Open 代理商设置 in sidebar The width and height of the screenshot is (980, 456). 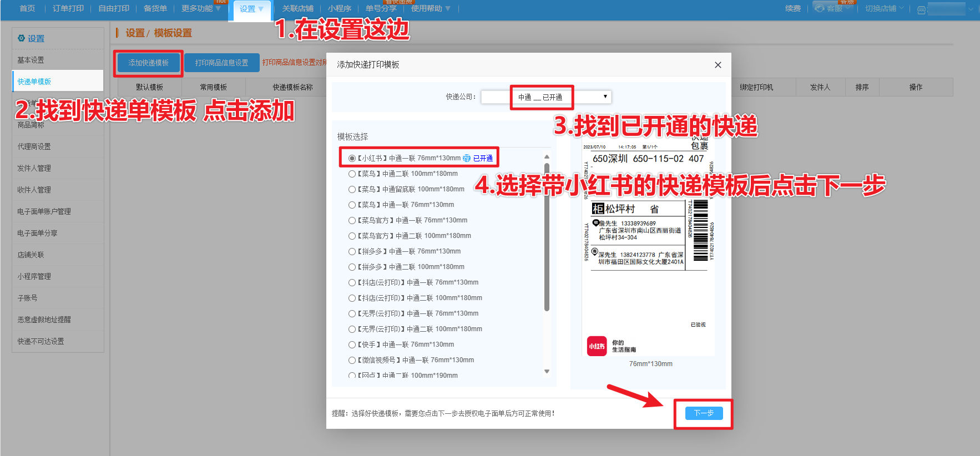pos(58,146)
